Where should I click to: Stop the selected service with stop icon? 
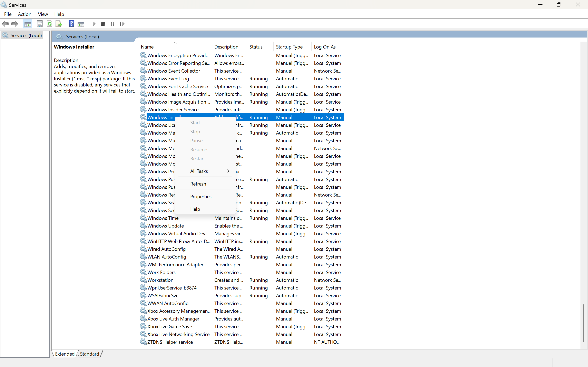pos(102,23)
